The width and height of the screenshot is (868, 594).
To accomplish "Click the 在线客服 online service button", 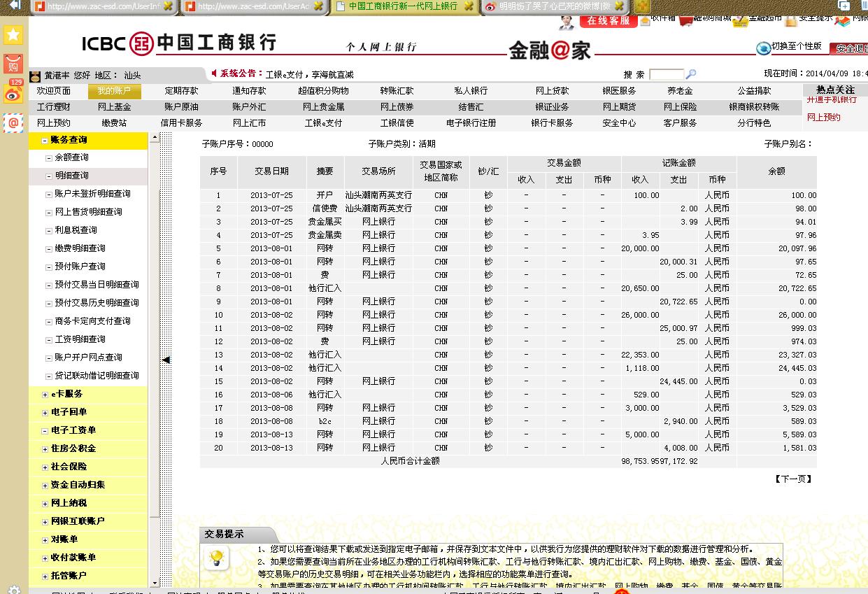I will coord(608,20).
